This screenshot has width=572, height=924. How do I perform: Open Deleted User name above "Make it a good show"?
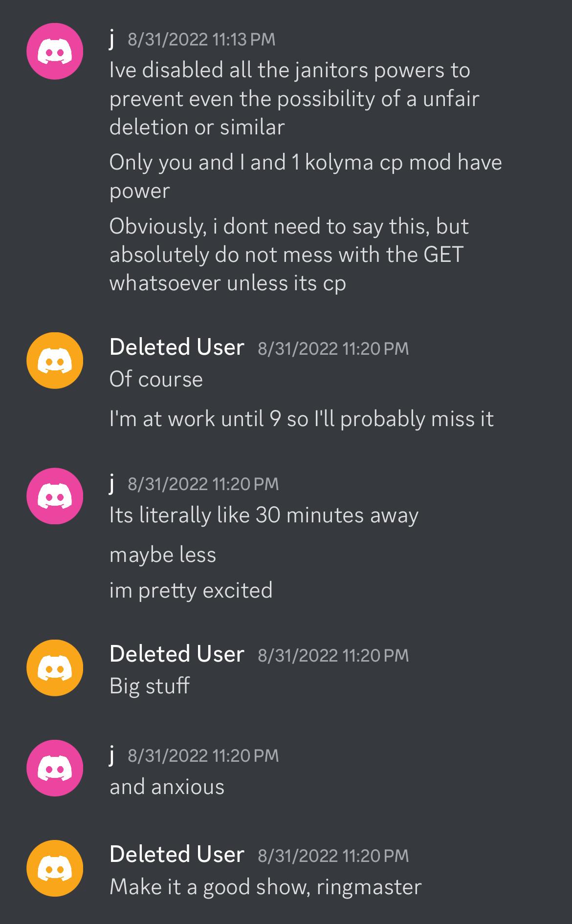click(176, 855)
